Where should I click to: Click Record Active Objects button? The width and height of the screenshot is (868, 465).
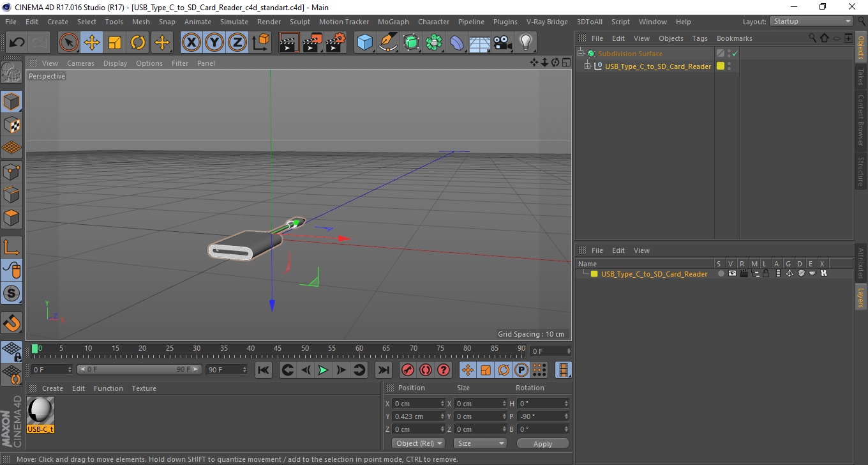point(407,370)
